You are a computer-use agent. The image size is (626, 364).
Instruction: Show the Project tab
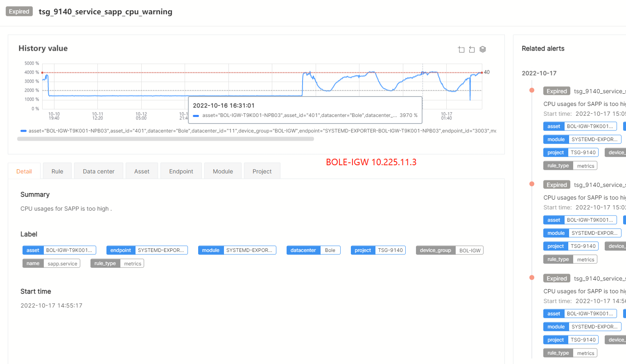[x=262, y=171]
